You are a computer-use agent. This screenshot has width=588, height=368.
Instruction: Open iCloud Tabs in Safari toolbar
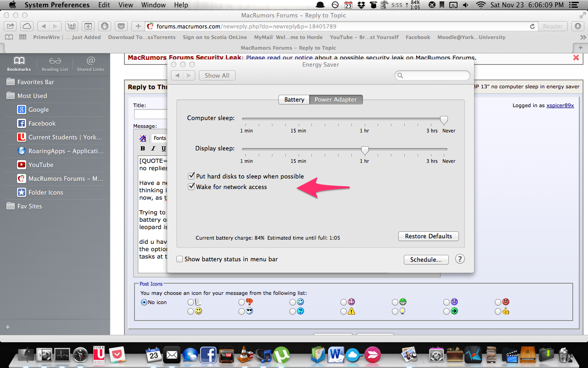(x=27, y=26)
